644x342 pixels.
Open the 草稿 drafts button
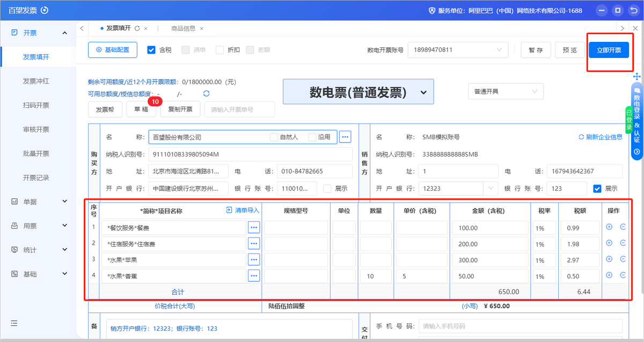141,109
